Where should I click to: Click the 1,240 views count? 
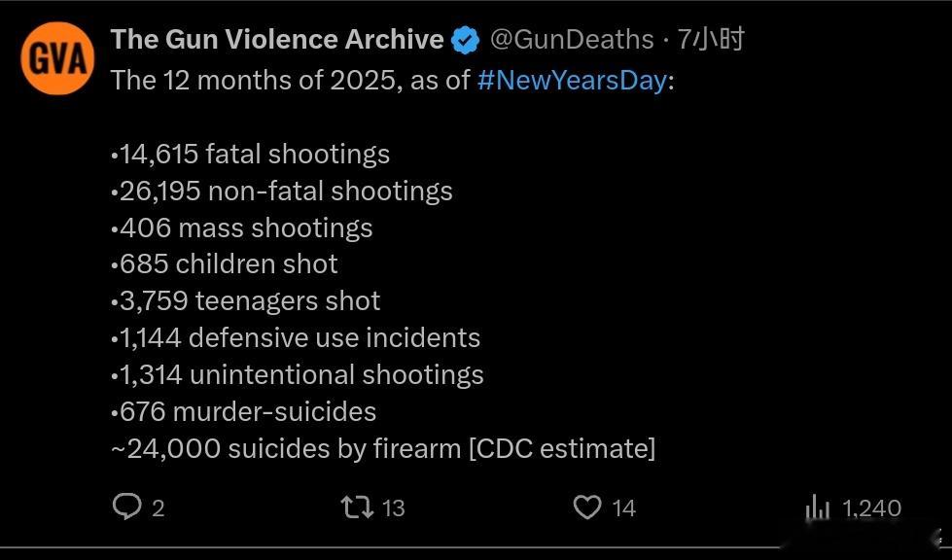click(871, 507)
